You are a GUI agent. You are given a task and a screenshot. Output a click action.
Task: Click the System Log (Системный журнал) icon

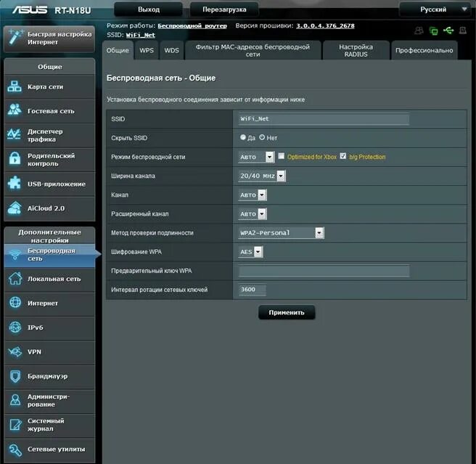tap(15, 425)
